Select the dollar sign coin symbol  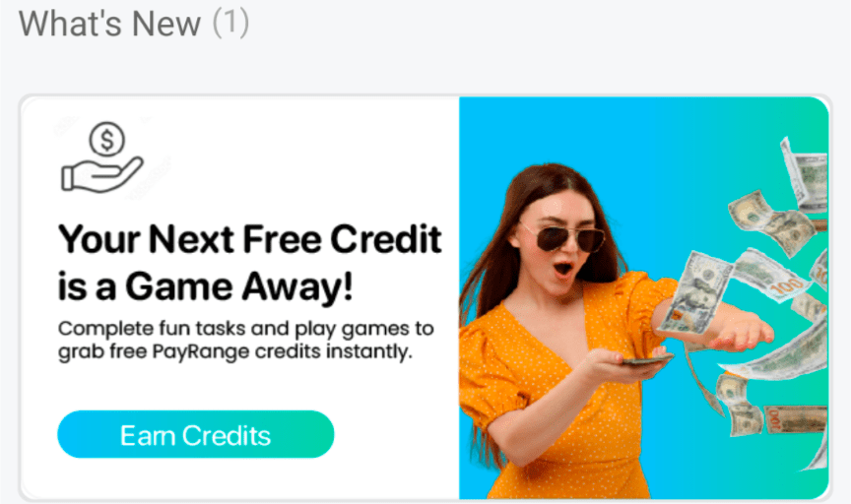[107, 140]
